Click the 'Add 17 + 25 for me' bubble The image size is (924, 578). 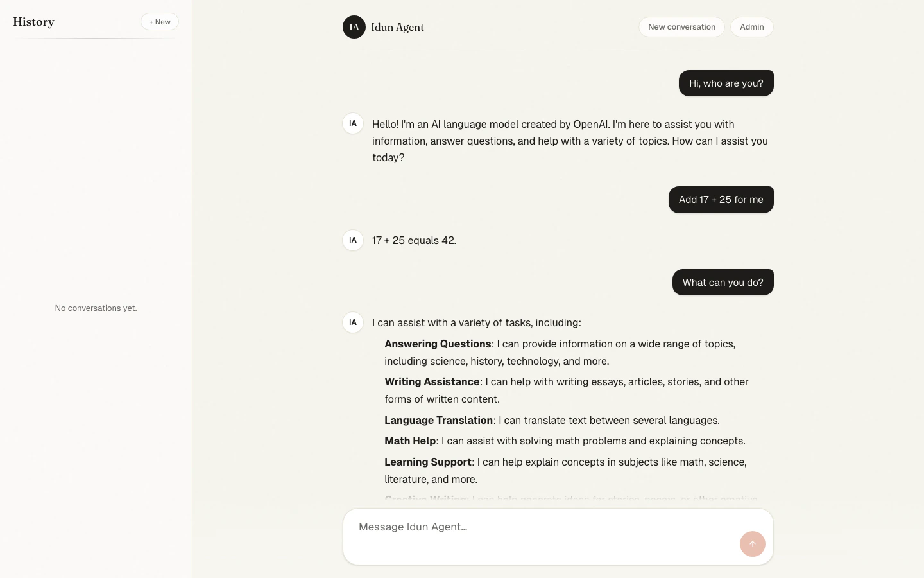coord(721,200)
